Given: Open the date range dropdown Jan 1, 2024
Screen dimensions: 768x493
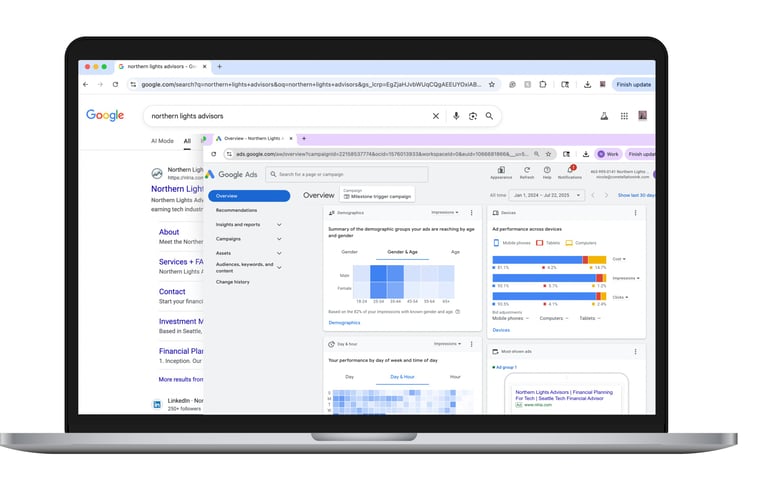Looking at the screenshot, I should click(x=547, y=195).
